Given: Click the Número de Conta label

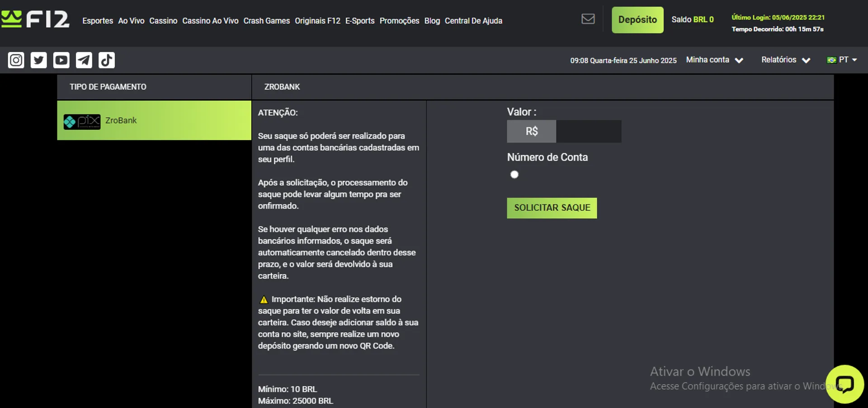Looking at the screenshot, I should [547, 157].
